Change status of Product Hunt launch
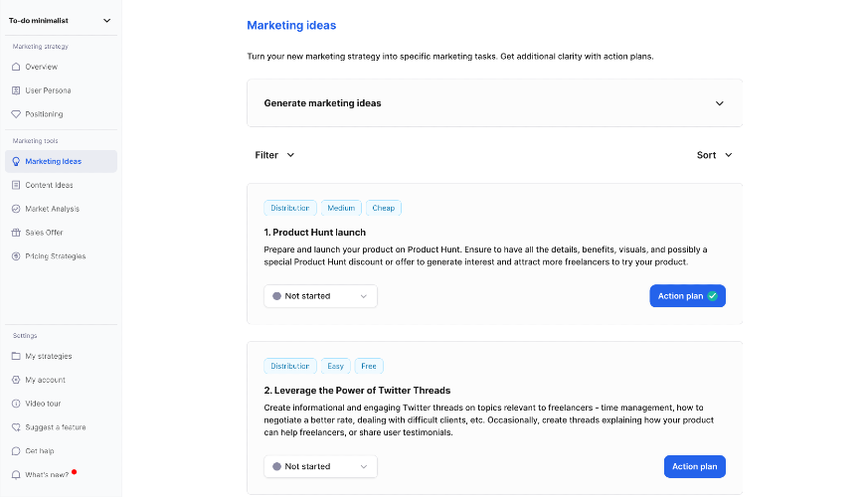 [x=320, y=296]
